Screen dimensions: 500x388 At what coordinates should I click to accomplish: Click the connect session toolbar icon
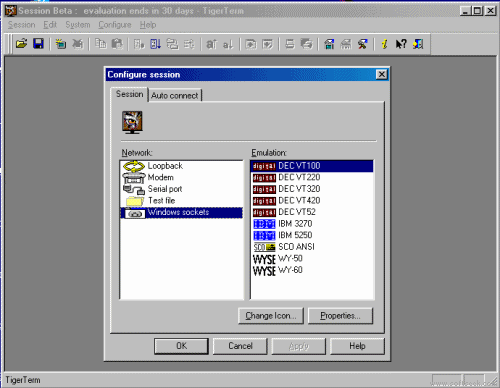click(61, 44)
